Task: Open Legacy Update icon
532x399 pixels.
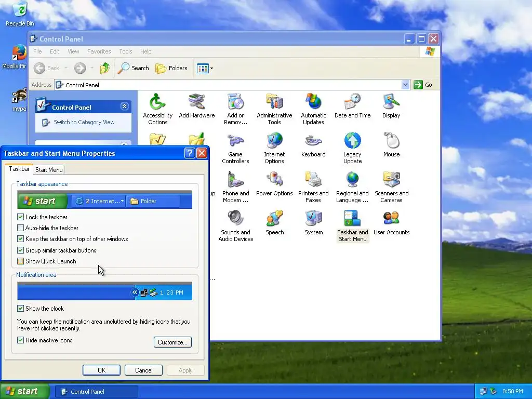Action: click(x=352, y=148)
